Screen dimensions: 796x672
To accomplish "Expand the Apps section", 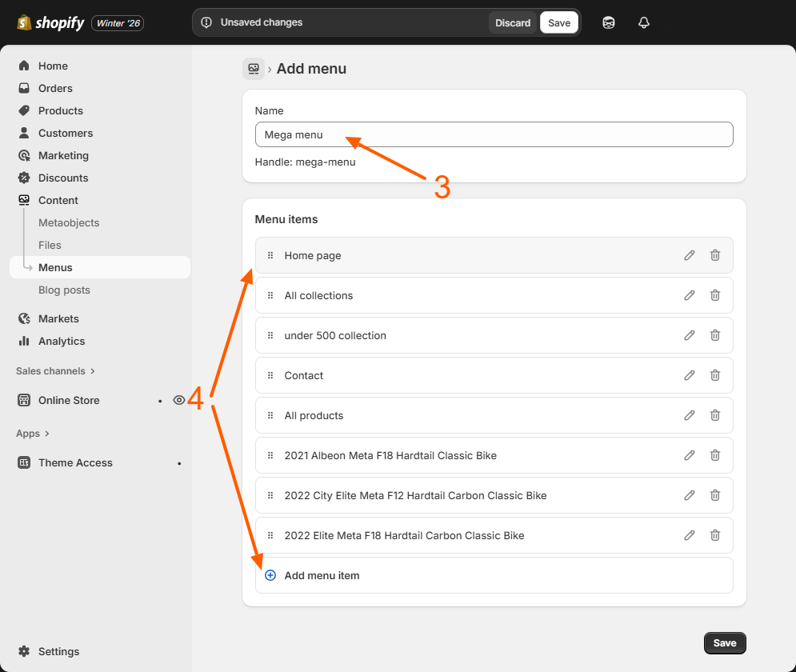I will click(x=33, y=434).
